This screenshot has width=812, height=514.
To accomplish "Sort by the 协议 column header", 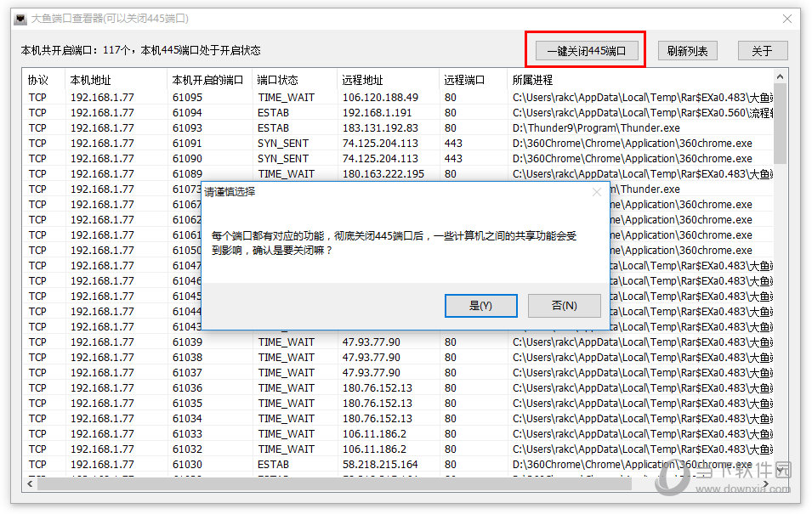I will pyautogui.click(x=43, y=80).
